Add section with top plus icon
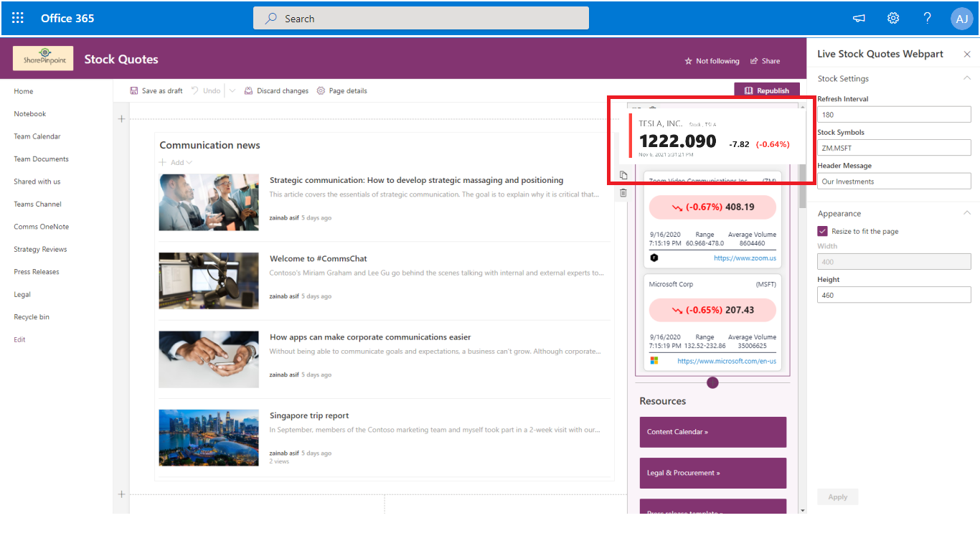Viewport: 980px width, 551px height. pos(121,119)
